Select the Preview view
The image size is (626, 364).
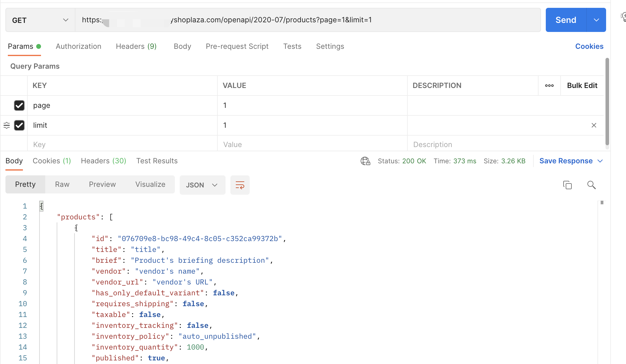[x=102, y=184]
